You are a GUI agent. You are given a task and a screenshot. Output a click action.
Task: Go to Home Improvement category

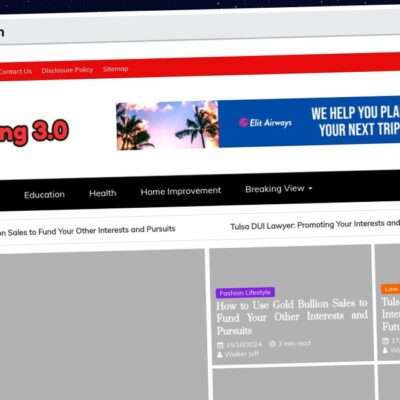(181, 191)
